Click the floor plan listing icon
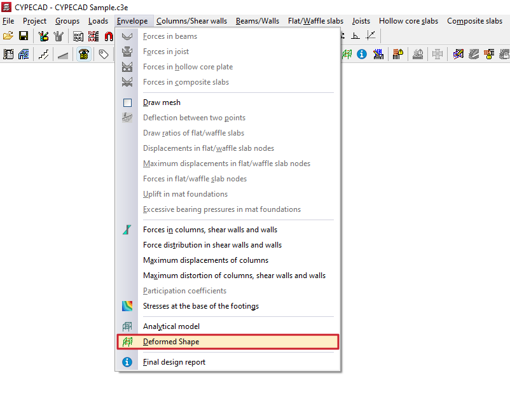Image resolution: width=510 pixels, height=420 pixels. [8, 54]
